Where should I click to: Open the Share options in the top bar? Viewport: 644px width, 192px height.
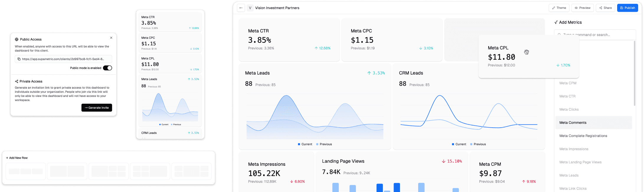605,8
